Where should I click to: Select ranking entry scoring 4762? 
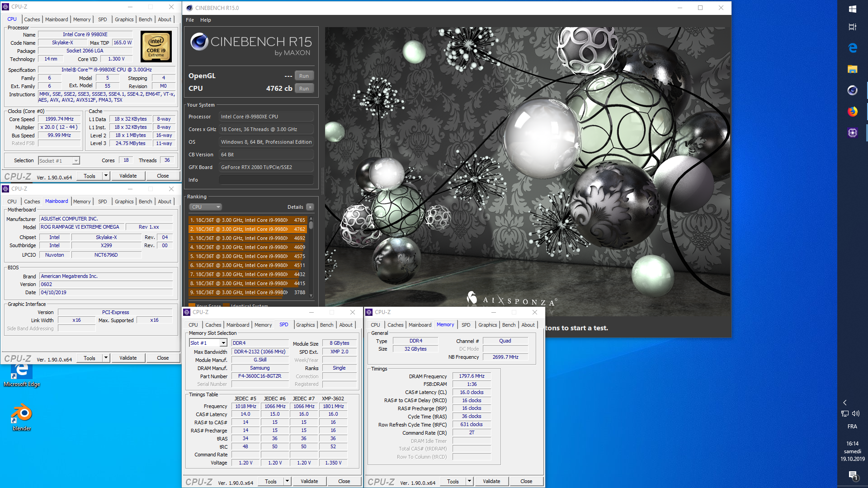(x=248, y=229)
